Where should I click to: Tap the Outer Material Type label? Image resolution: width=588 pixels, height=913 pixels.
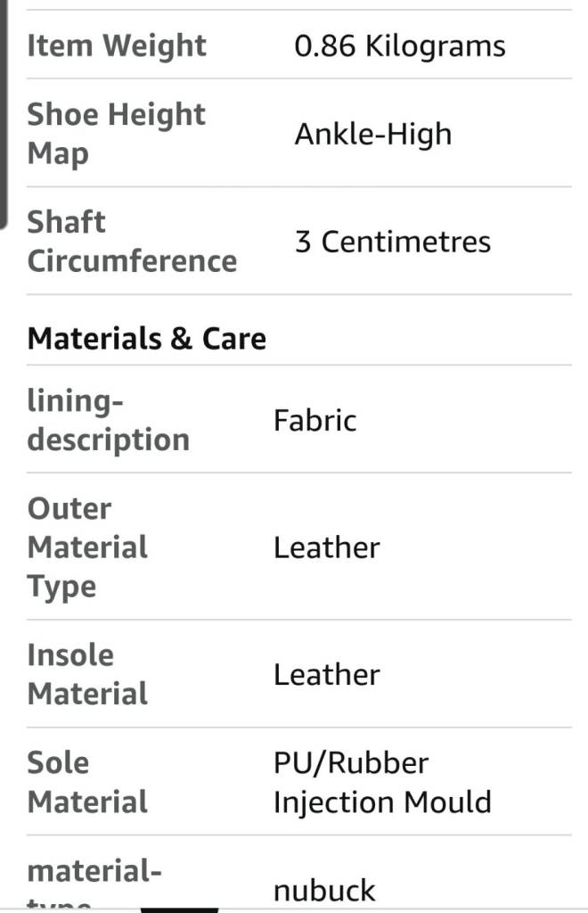coord(87,547)
